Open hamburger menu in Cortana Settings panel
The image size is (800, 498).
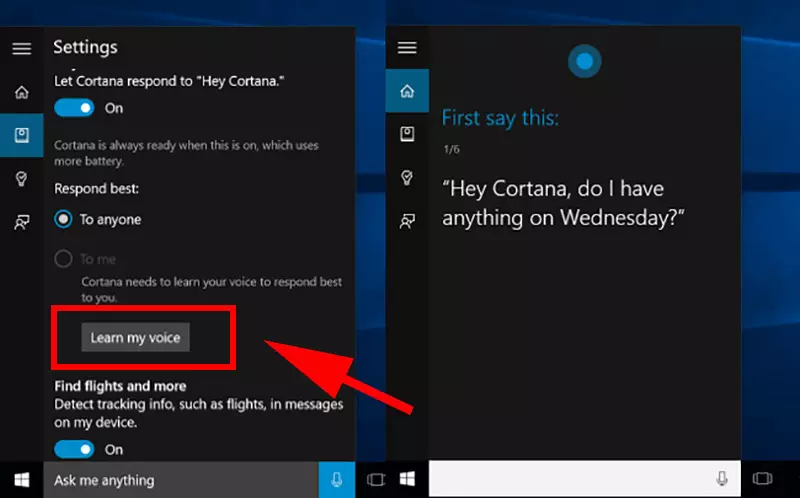coord(21,48)
